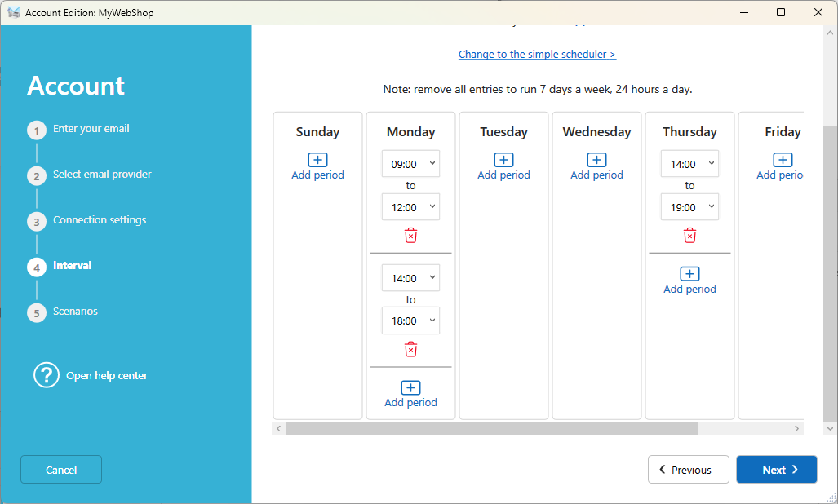Select step 4 Interval
Image resolution: width=838 pixels, height=504 pixels.
60,266
